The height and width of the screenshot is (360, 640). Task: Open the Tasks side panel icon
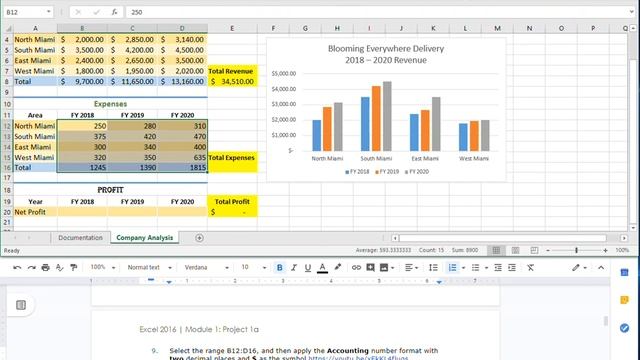(624, 328)
